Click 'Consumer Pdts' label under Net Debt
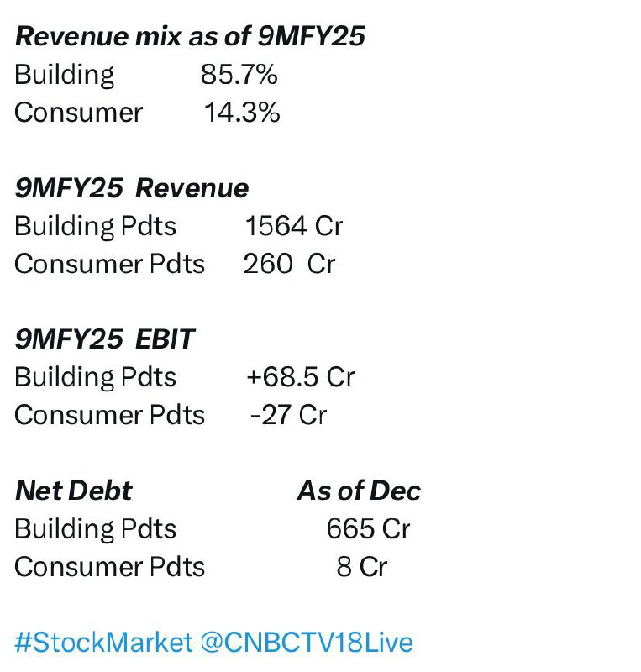The width and height of the screenshot is (641, 672). pos(110,566)
